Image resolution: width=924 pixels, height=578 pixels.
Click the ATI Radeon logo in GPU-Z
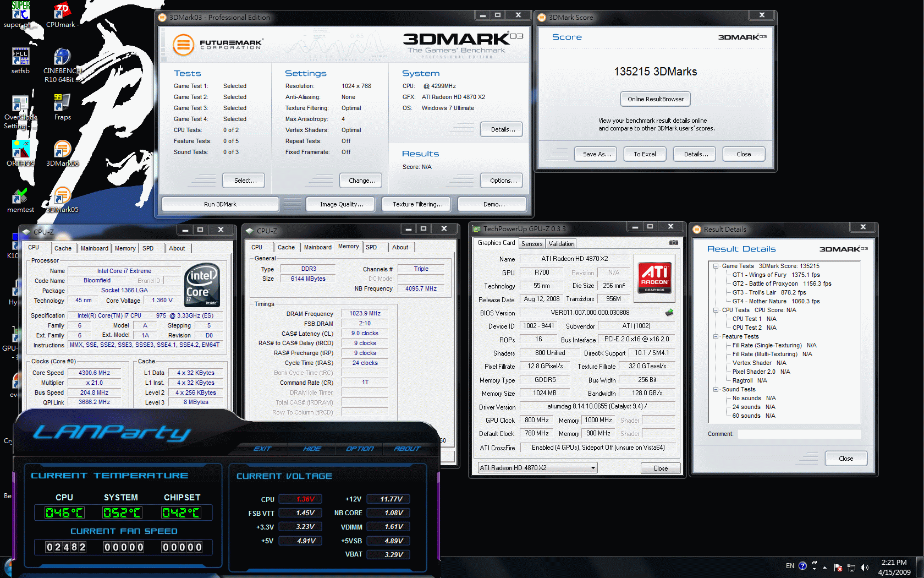(654, 277)
